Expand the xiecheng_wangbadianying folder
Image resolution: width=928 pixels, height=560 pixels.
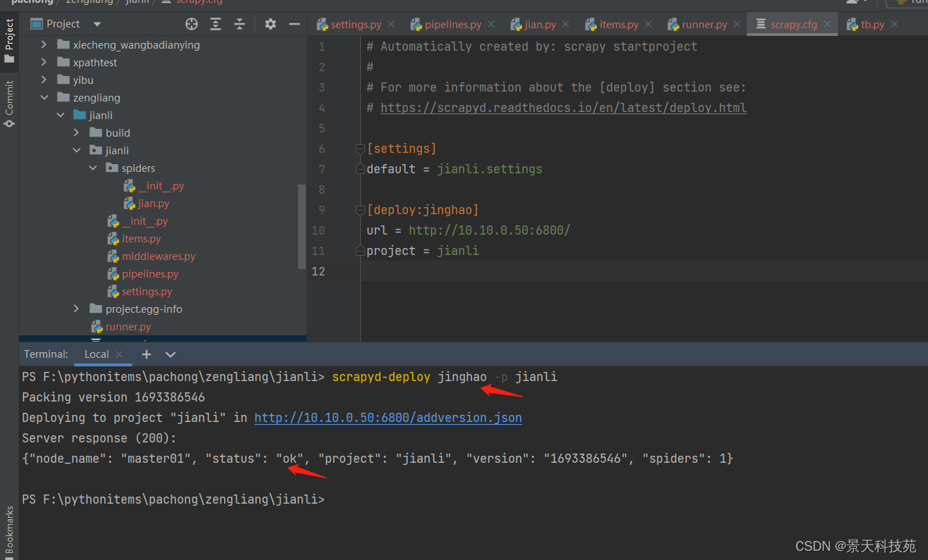tap(44, 44)
